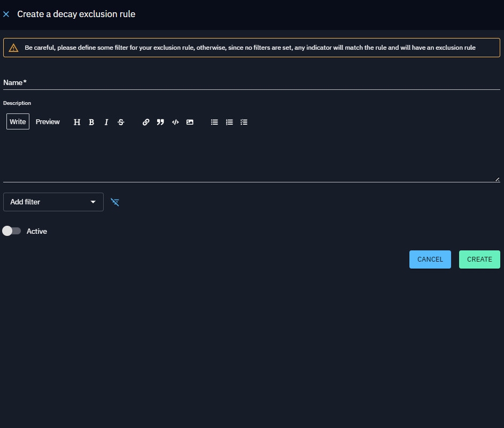Insert code formatting
This screenshot has width=504, height=428.
tap(175, 122)
